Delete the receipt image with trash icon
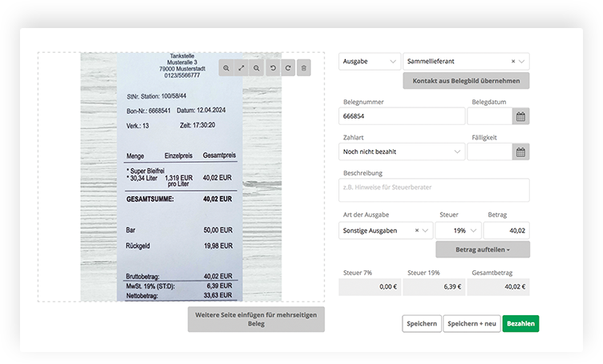This screenshot has height=364, width=603. (304, 68)
